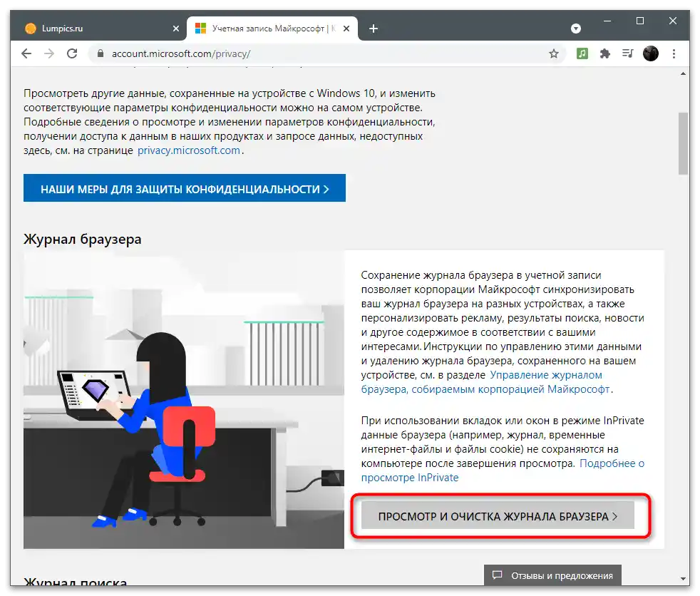Close the Chrome window
The width and height of the screenshot is (700, 596).
673,21
